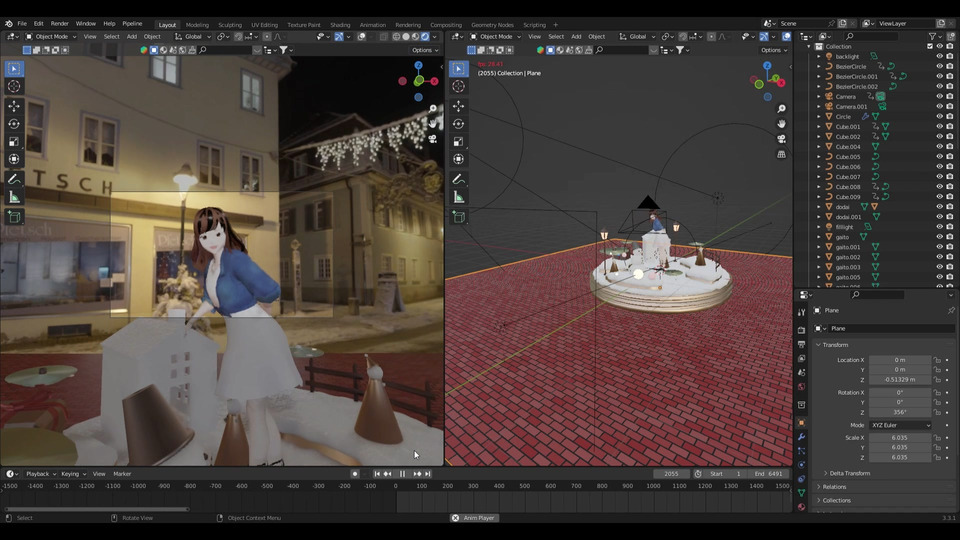This screenshot has height=540, width=960.
Task: Open the World properties tab
Action: 801,387
